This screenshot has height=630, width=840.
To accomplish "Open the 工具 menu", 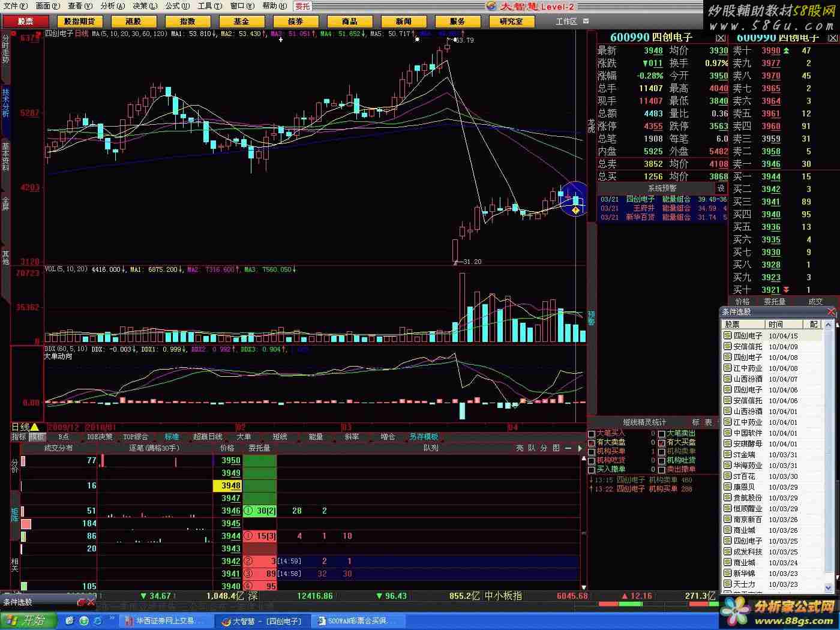I will (x=210, y=6).
